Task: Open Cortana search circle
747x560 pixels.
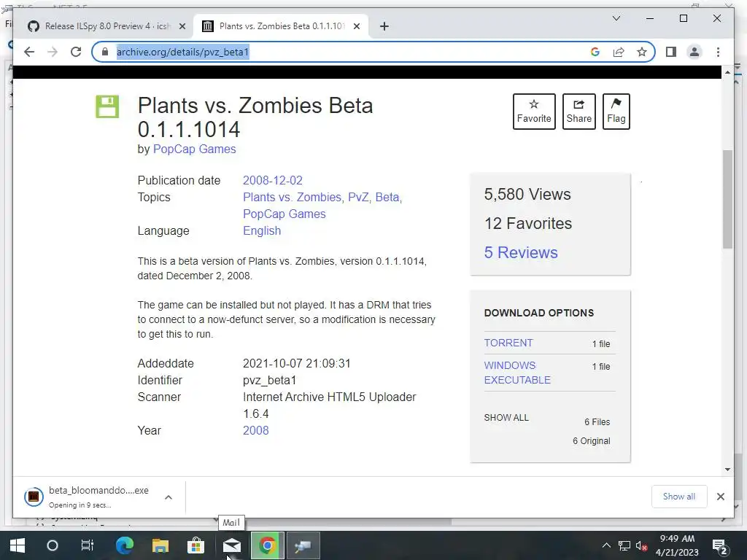Action: pos(53,545)
